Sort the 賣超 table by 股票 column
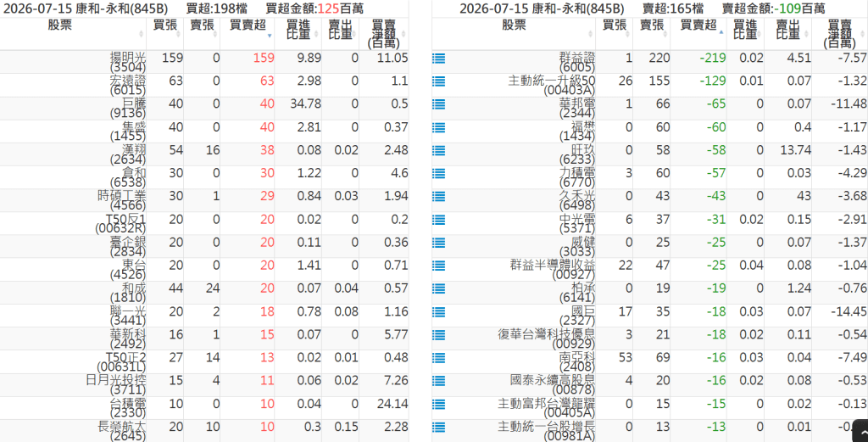Screen dimensions: 868x442 click(x=514, y=34)
